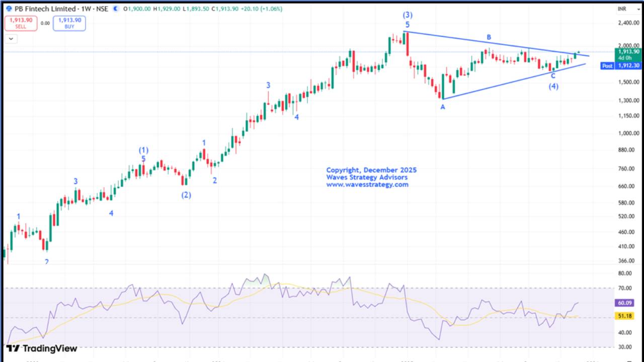Click the spread value 0.00 between SELL and BUY
Screen dimensions: 644x362
(x=45, y=23)
